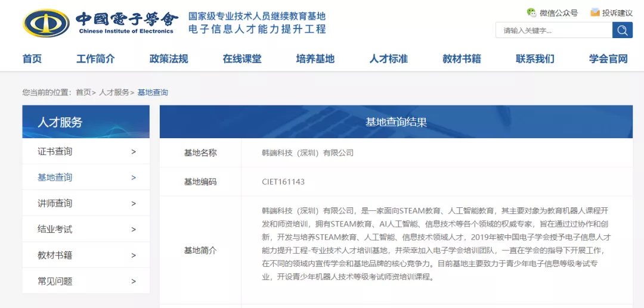Expand 证书查询 in the sidebar
This screenshot has width=644, height=308.
tap(86, 152)
